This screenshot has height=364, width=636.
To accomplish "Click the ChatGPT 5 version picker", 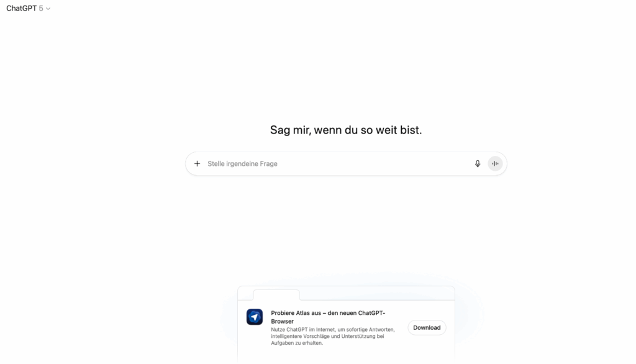I will coord(28,8).
